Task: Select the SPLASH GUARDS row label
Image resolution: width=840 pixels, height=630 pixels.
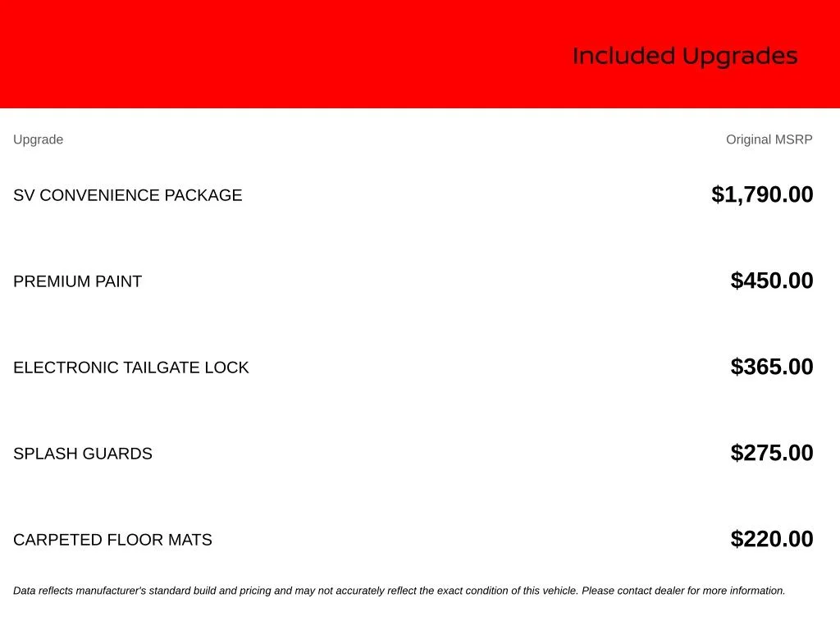Action: [83, 454]
